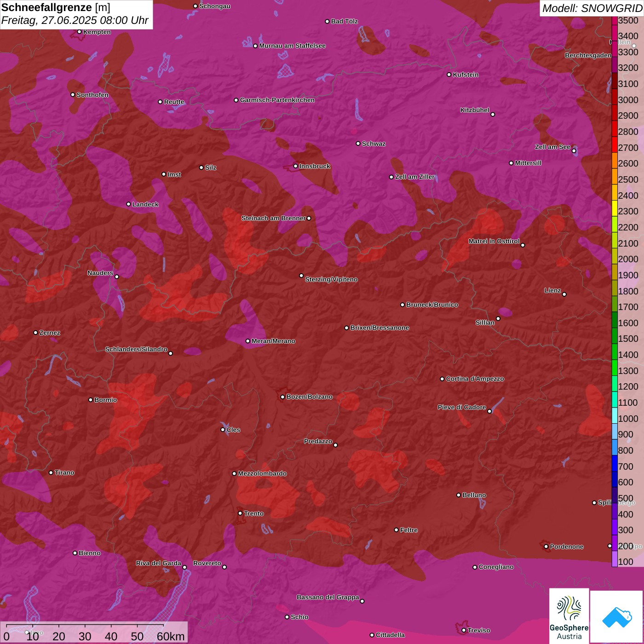Click the Meran/Merano label

[273, 341]
